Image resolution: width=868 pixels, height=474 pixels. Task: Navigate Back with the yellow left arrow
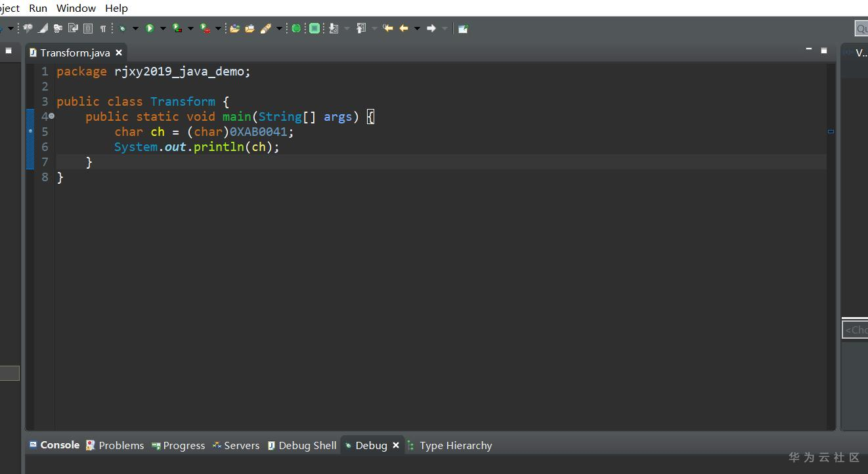click(x=404, y=28)
